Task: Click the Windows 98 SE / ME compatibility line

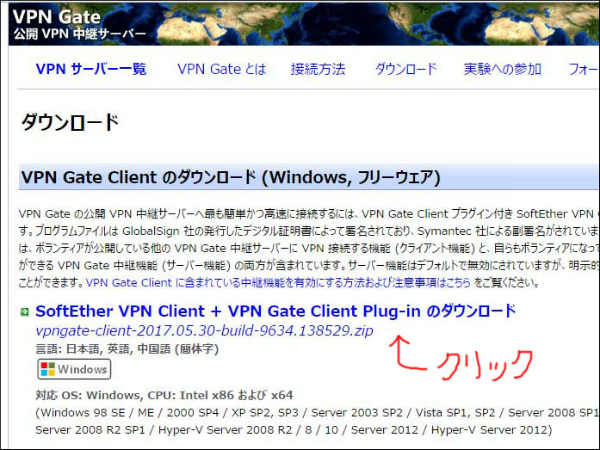Action: click(x=318, y=412)
